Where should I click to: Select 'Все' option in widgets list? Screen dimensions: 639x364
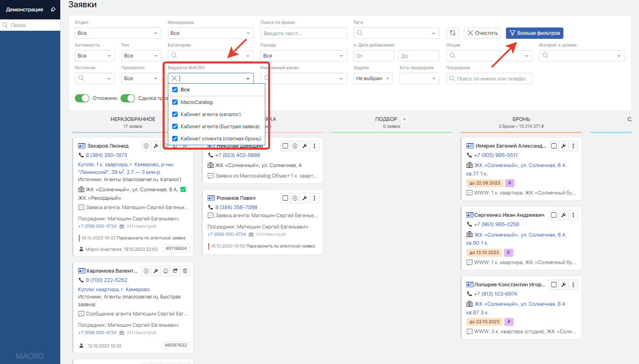point(185,90)
